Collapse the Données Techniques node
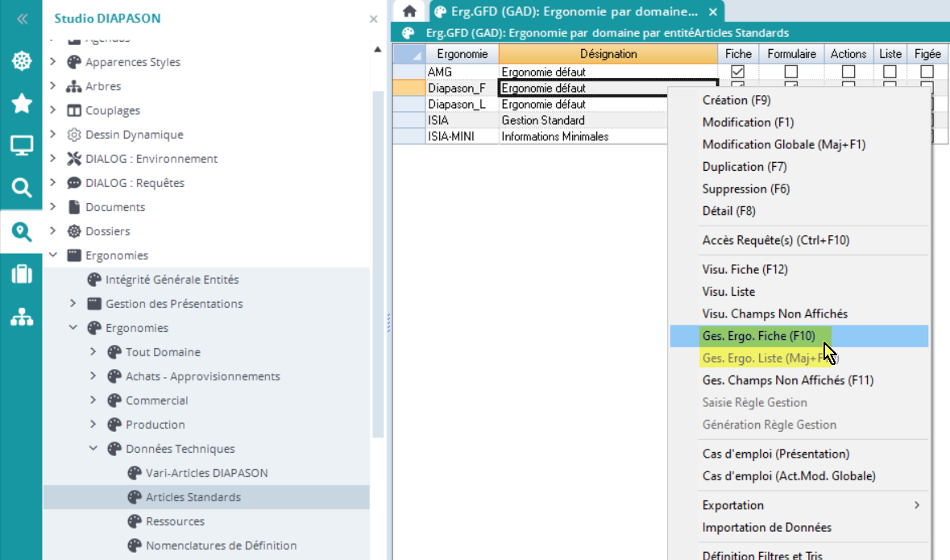Screen dimensions: 950x560 click(x=93, y=449)
